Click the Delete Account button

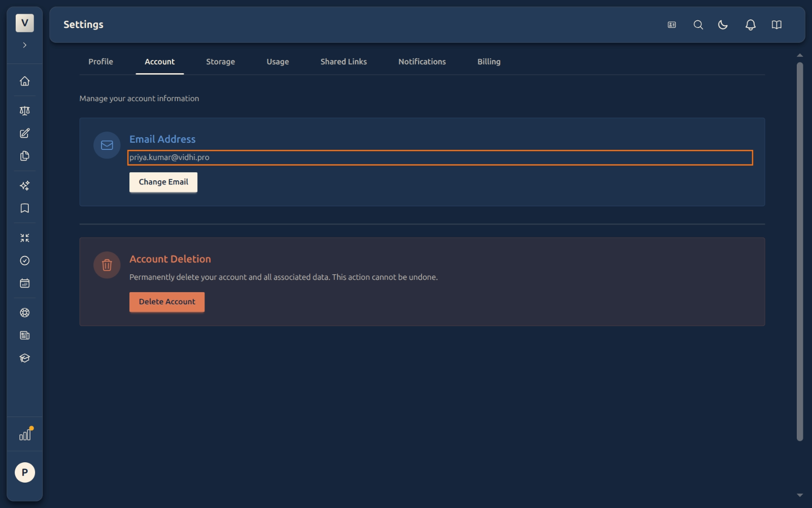(167, 302)
